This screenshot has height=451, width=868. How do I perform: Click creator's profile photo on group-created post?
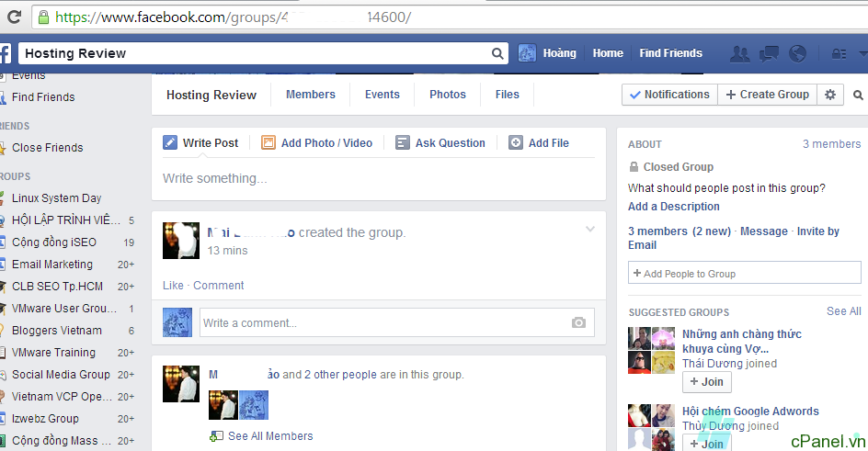click(x=181, y=241)
